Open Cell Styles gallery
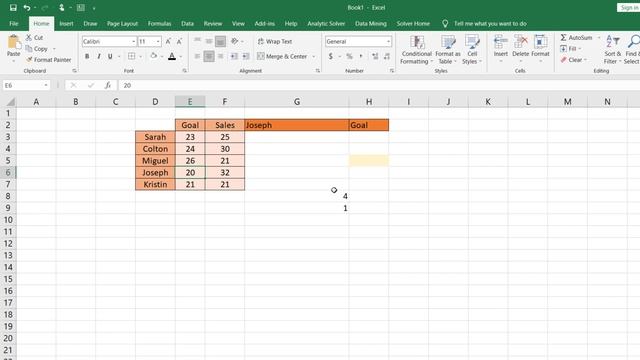The height and width of the screenshot is (360, 640). [x=472, y=50]
